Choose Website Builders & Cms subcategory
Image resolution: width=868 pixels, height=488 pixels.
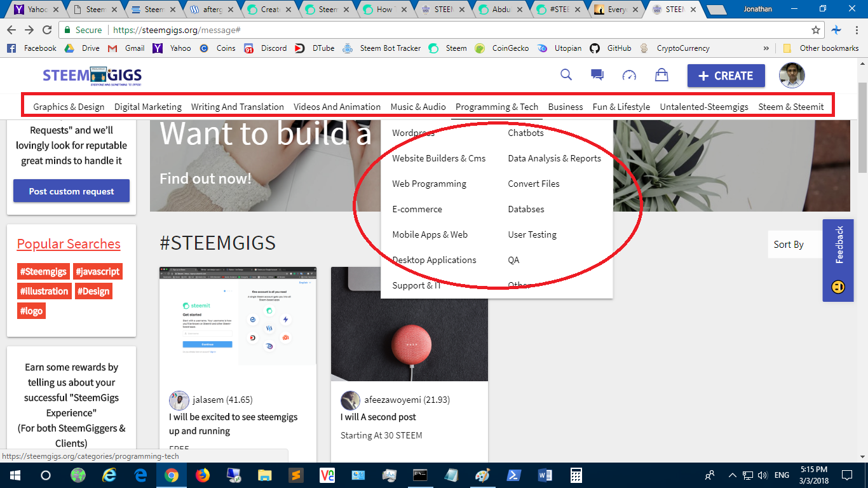click(x=439, y=158)
